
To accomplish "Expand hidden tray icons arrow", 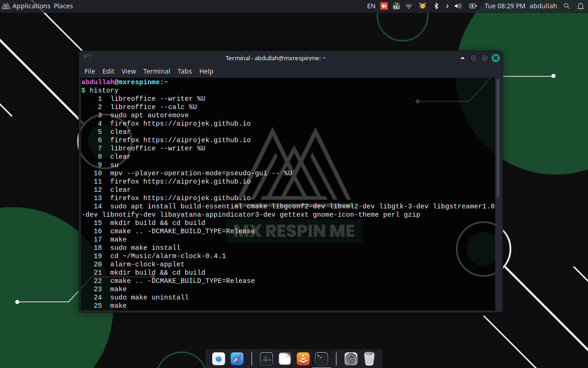I will 447,6.
